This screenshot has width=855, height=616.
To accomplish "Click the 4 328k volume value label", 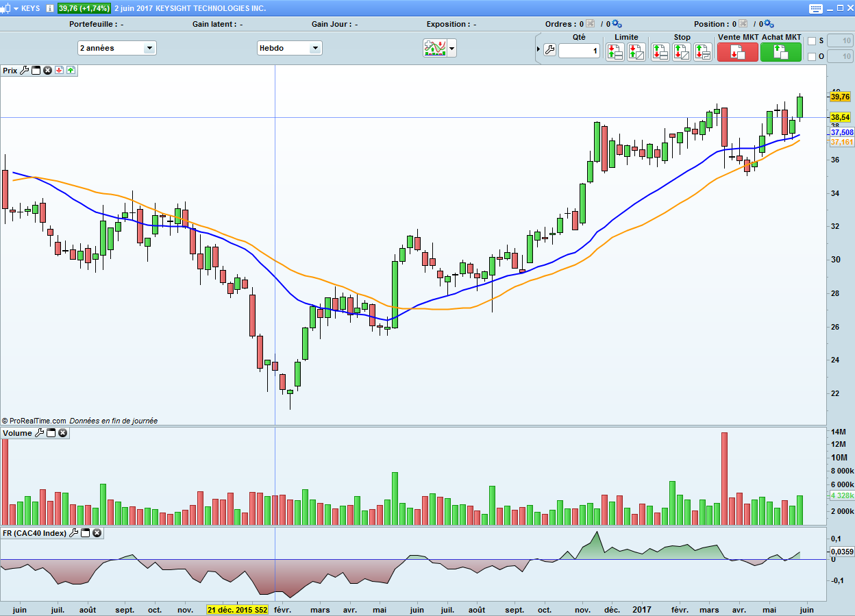I will tap(842, 495).
